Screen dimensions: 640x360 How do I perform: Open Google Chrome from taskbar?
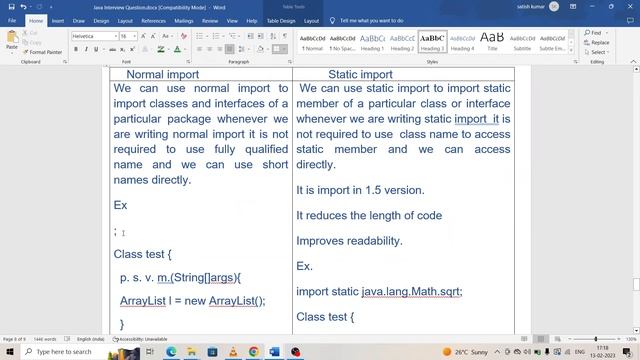(254, 351)
